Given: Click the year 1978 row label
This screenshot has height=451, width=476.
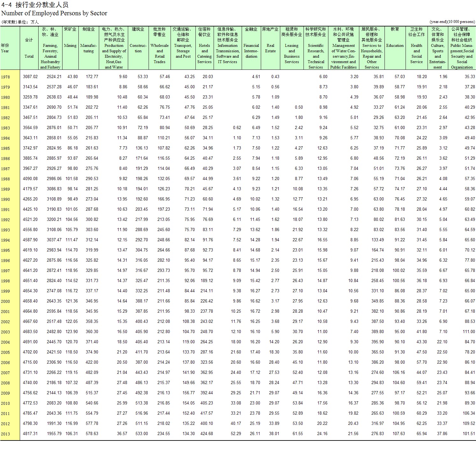Looking at the screenshot, I should pos(5,77).
